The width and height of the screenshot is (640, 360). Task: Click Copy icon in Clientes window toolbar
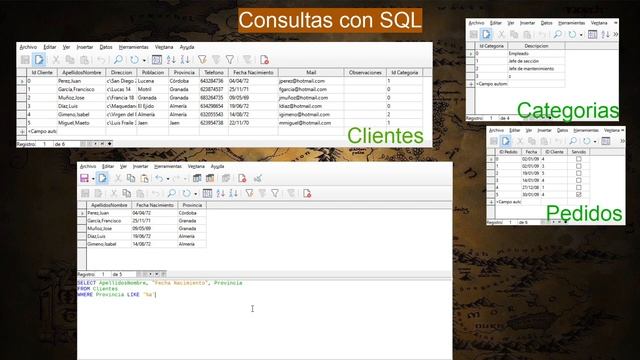point(70,60)
